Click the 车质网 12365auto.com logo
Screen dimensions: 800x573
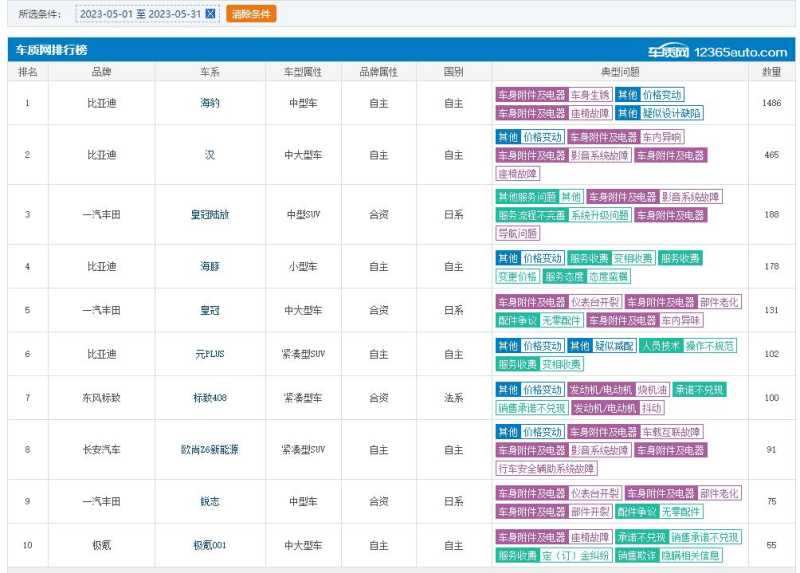(x=714, y=51)
